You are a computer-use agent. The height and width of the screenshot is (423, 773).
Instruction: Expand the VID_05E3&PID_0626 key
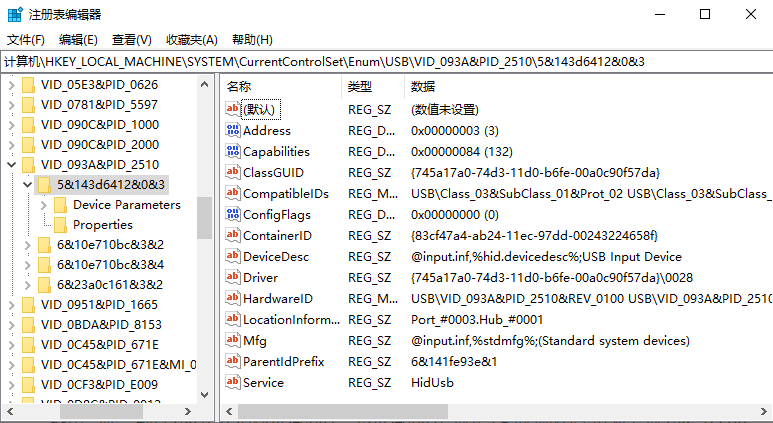point(10,85)
